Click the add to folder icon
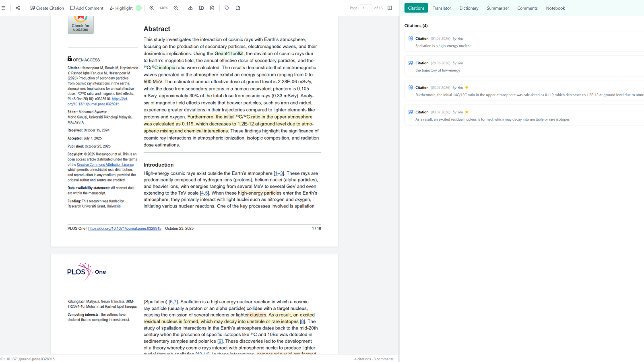Viewport: 644px width, 362px height. point(201,8)
